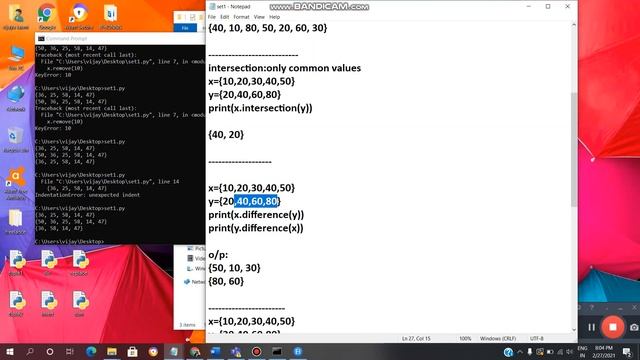Click the microphone tray icon

pyautogui.click(x=530, y=351)
